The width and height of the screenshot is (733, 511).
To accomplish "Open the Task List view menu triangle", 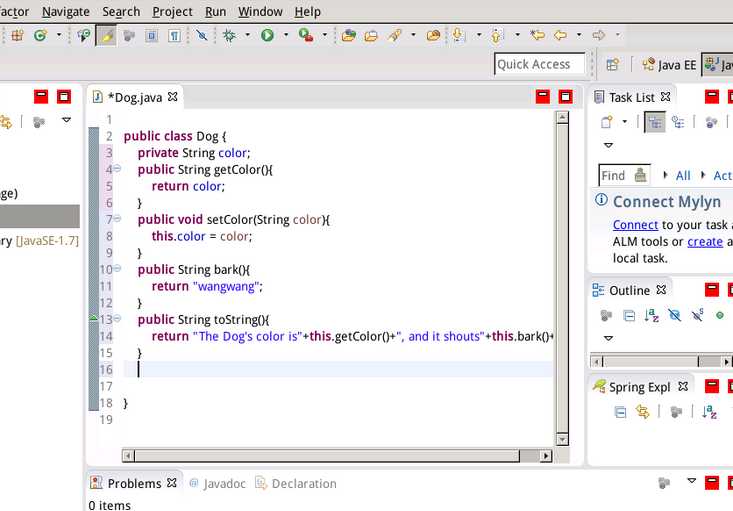I will click(608, 145).
